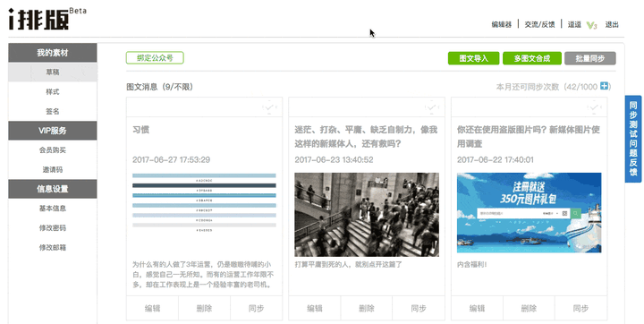The image size is (644, 324).
Task: Open the staircase crowd photo thumbnail
Action: [367, 215]
